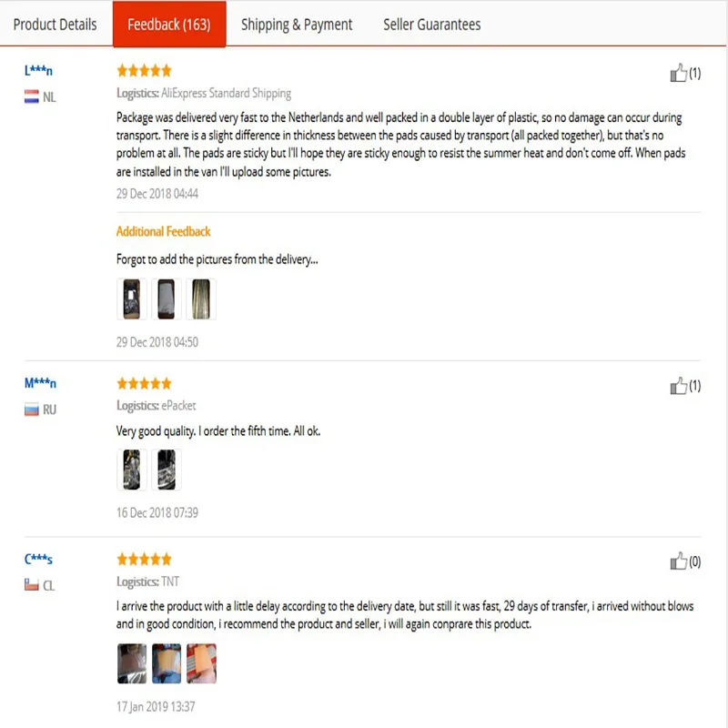Click thumbs-up icon on C***s's review
The height and width of the screenshot is (728, 728).
[678, 561]
